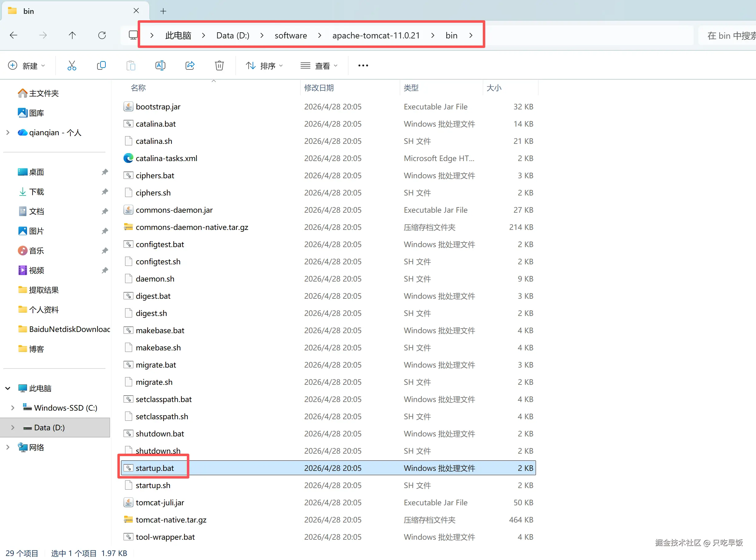Navigate to software breadcrumb segment
This screenshot has height=560, width=756.
pyautogui.click(x=291, y=35)
